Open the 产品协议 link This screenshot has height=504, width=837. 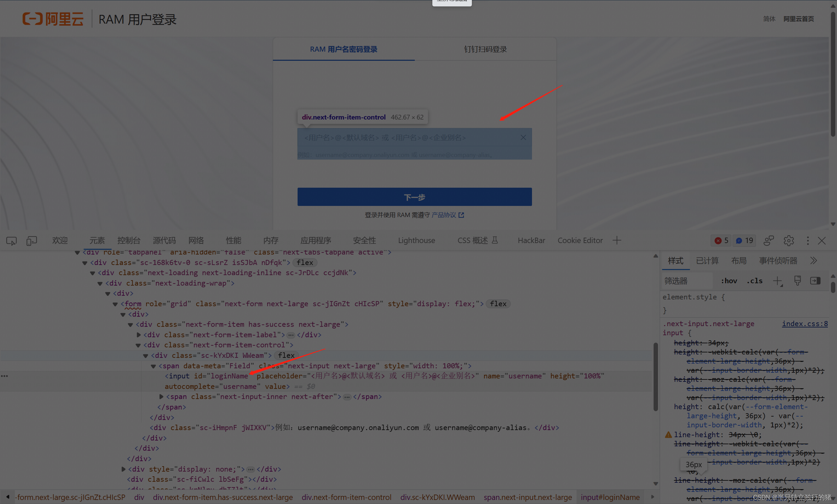[443, 215]
